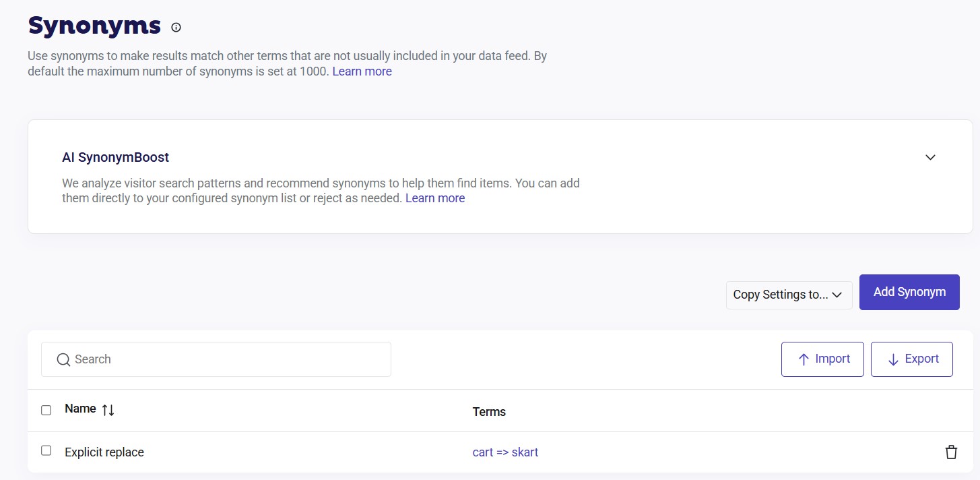Click the info icon beside Synonyms heading
This screenshot has width=980, height=480.
pos(176,28)
